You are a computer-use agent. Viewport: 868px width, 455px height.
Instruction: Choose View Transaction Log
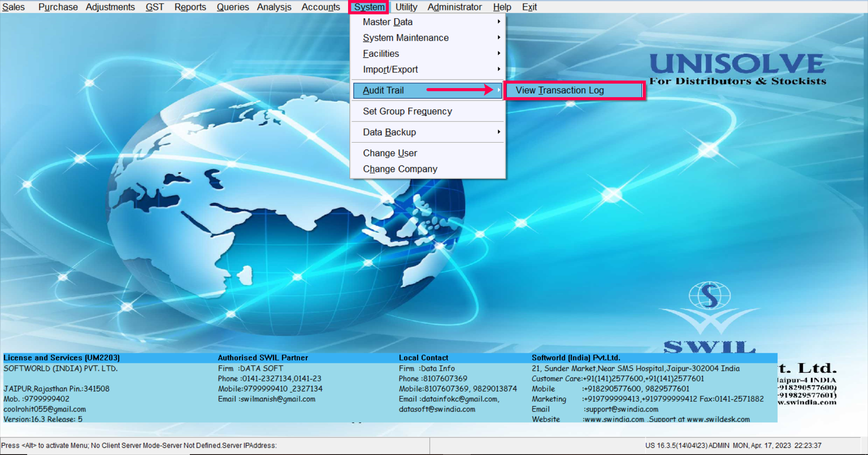pos(574,90)
